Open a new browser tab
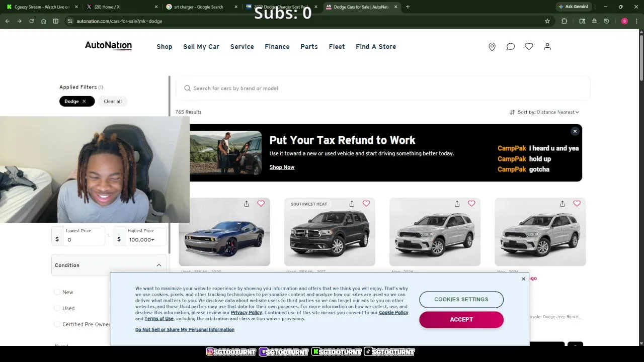The image size is (644, 362). 408,7
